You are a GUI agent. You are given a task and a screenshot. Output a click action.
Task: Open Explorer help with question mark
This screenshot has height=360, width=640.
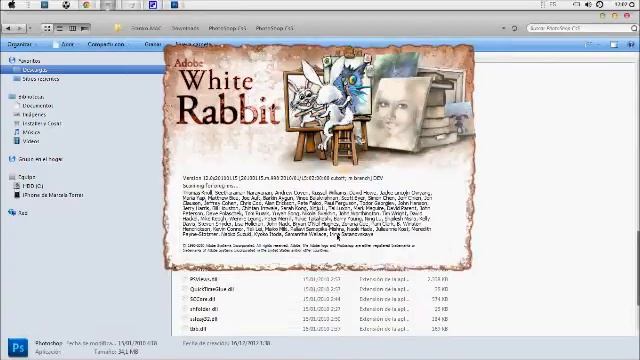tap(631, 44)
